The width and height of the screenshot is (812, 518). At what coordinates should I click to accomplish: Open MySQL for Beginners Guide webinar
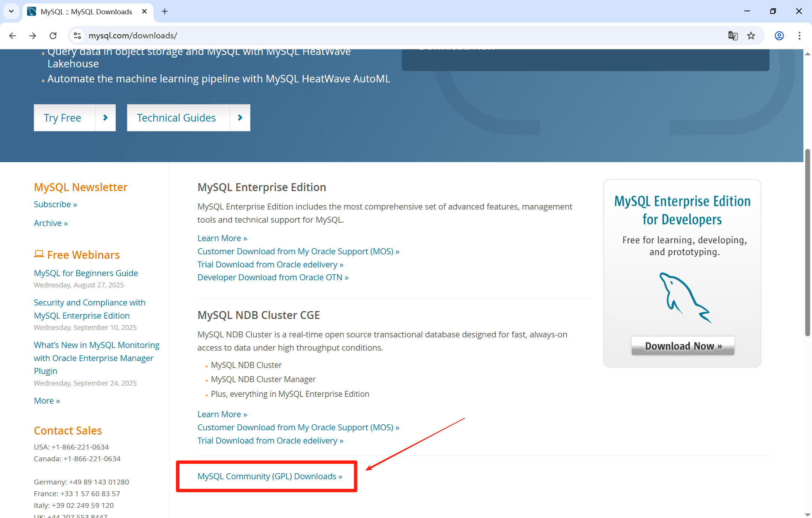(86, 273)
